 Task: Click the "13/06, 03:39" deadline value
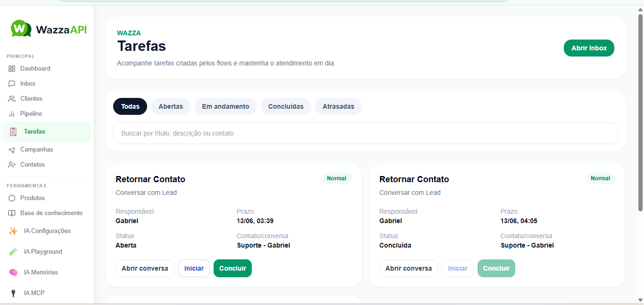[255, 221]
